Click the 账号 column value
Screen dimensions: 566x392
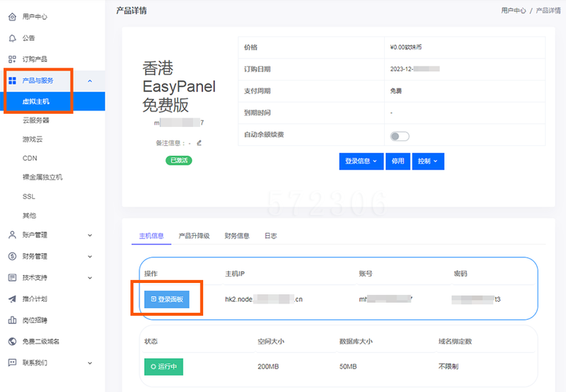[x=386, y=299]
